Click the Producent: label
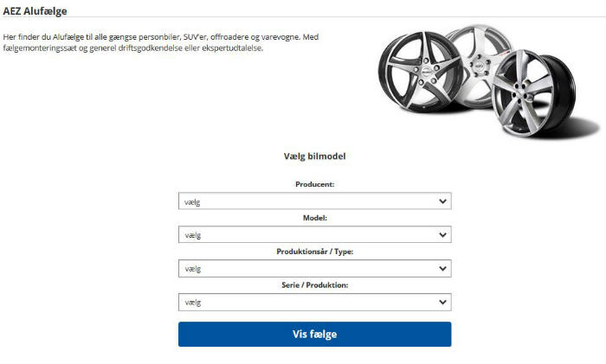This screenshot has height=364, width=606. click(x=314, y=184)
